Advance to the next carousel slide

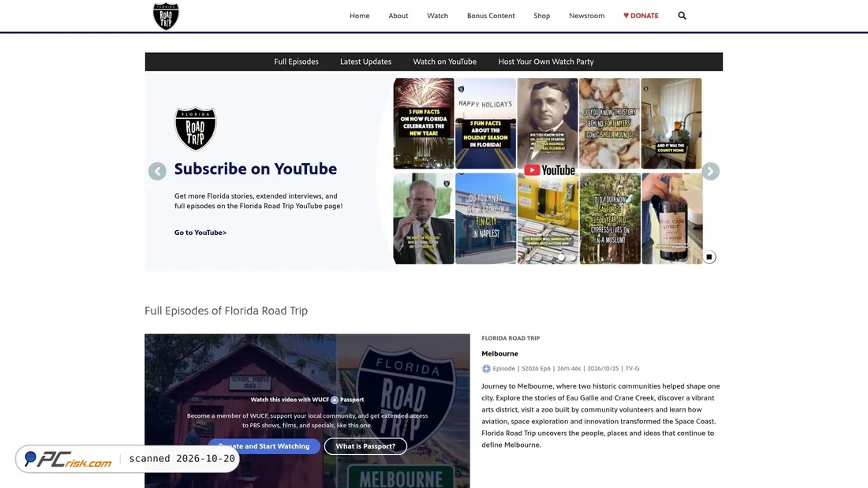coord(710,172)
